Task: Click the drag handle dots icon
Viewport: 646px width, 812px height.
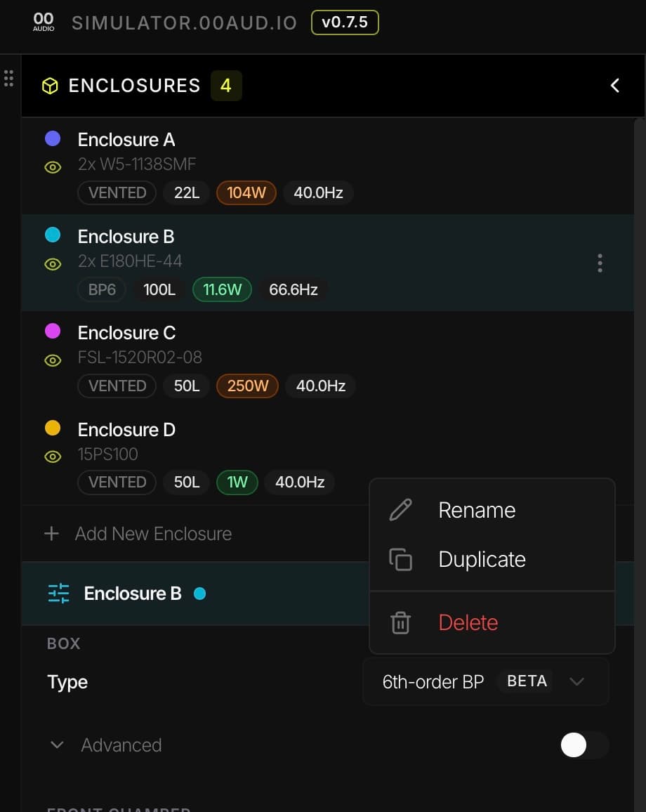Action: (x=8, y=78)
